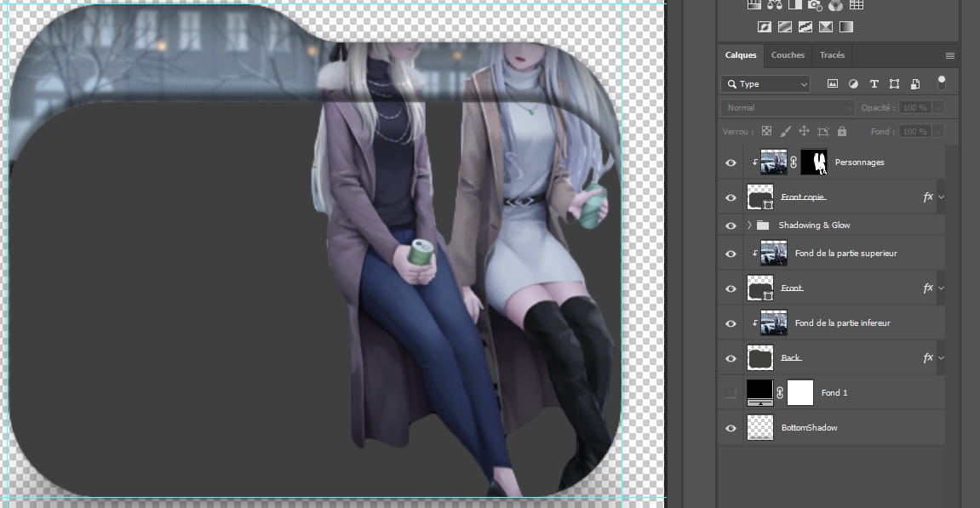Add a Photo Filter adjustment (camera icon)
980x508 pixels.
815,5
